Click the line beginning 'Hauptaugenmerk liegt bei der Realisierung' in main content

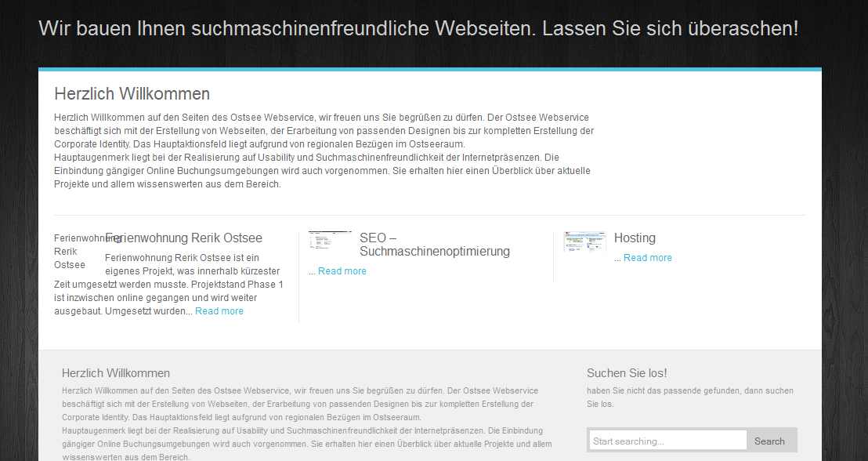pyautogui.click(x=306, y=158)
